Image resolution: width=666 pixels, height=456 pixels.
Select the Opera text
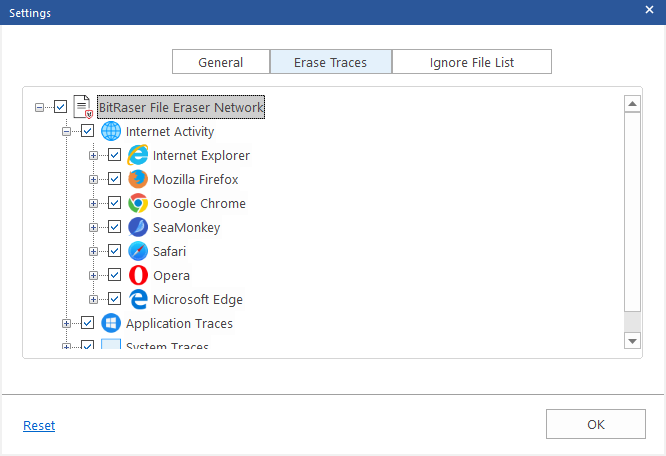click(x=171, y=275)
